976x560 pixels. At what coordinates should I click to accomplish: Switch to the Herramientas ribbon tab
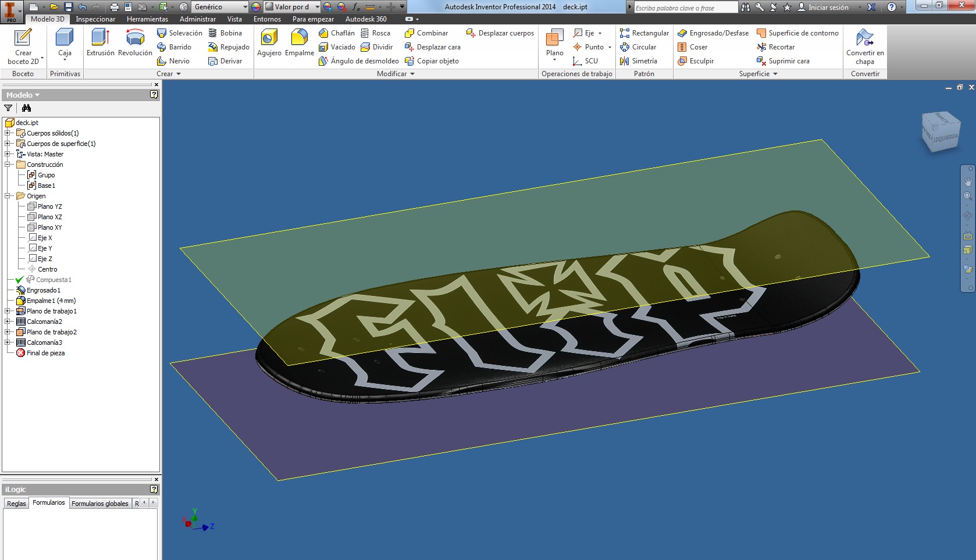(x=147, y=19)
